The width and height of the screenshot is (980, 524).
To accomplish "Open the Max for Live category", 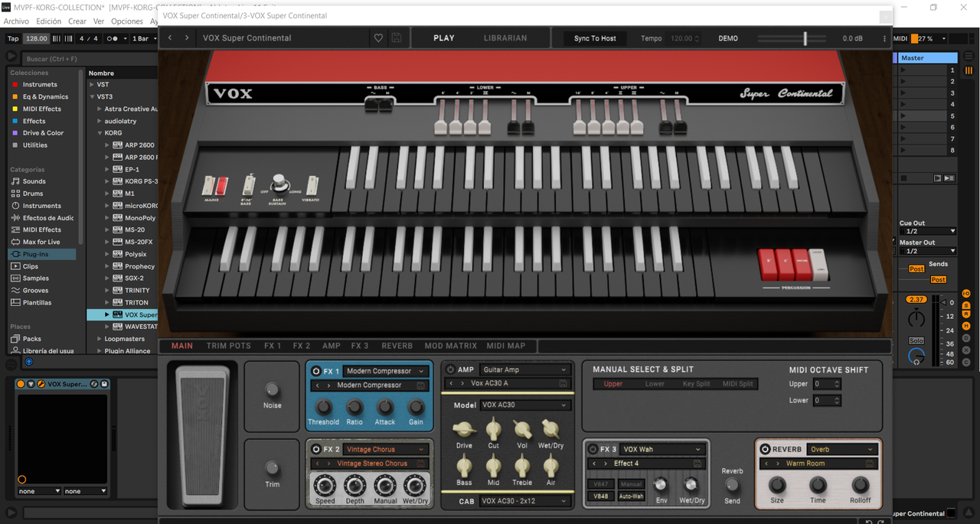I will pyautogui.click(x=41, y=242).
